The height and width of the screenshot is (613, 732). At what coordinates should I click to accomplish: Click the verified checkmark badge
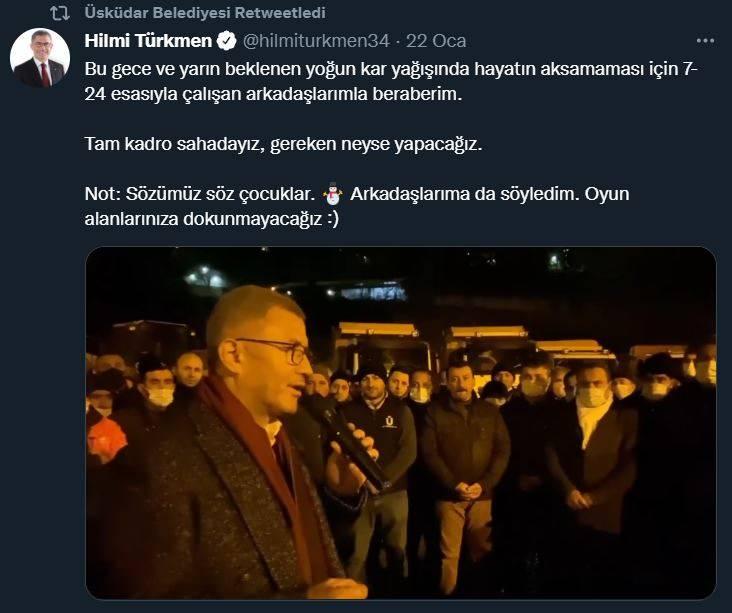(x=226, y=41)
